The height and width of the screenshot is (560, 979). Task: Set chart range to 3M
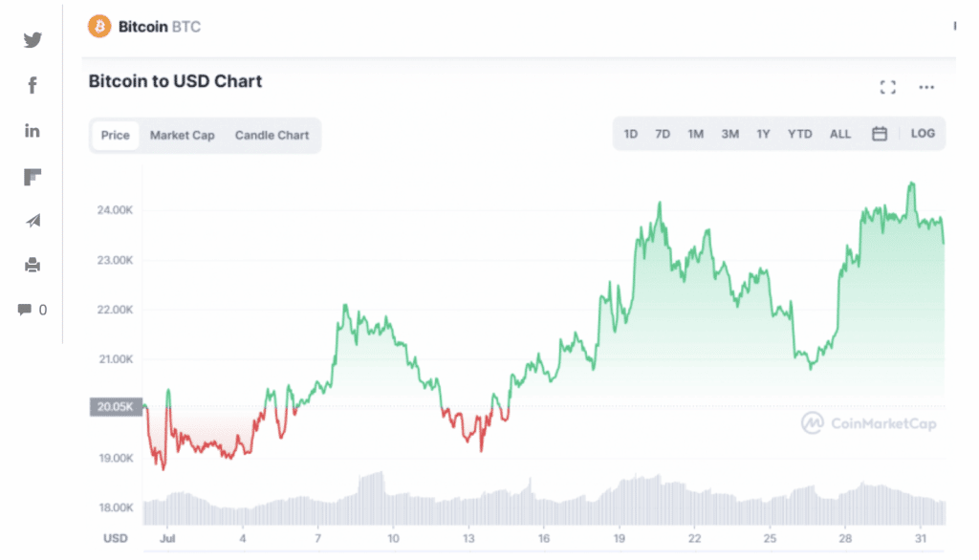(729, 134)
